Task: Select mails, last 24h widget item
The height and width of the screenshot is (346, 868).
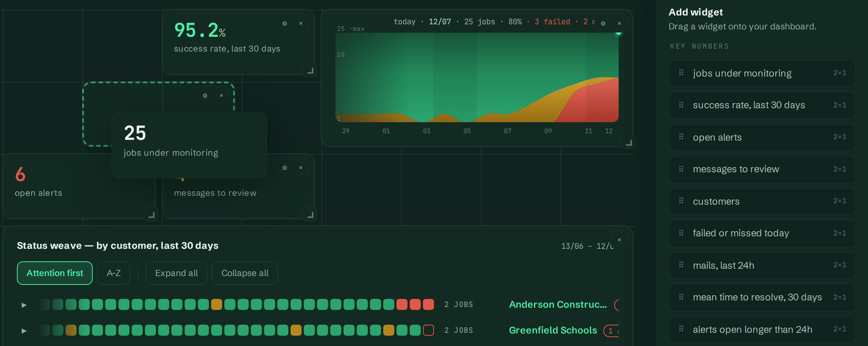Action: (x=762, y=265)
